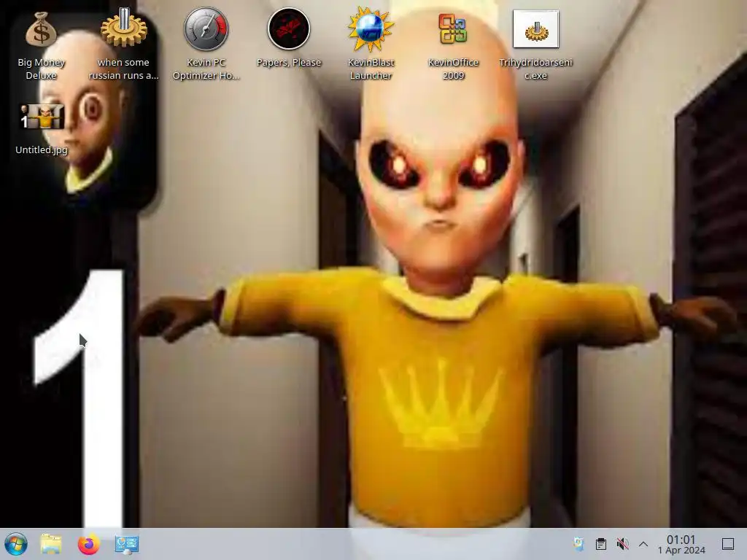The image size is (747, 560).
Task: Click the recycle tray icon
Action: pyautogui.click(x=578, y=544)
